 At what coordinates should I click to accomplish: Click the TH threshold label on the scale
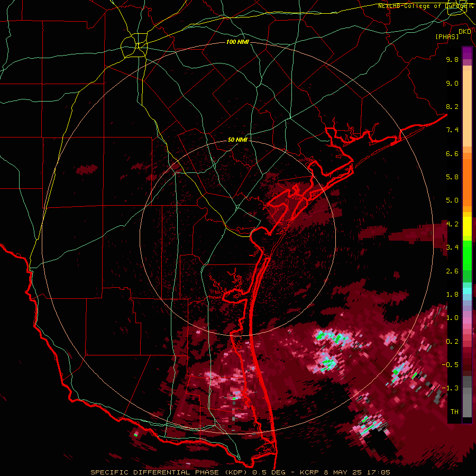coord(454,412)
